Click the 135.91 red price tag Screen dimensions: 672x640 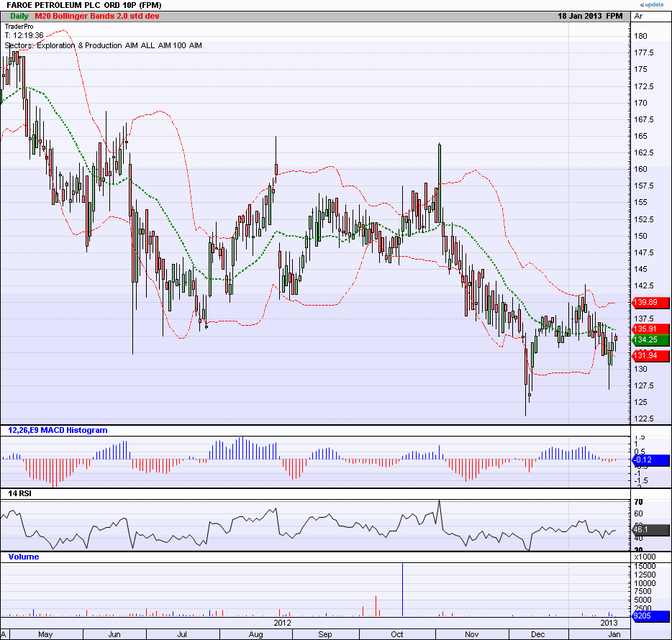coord(650,329)
